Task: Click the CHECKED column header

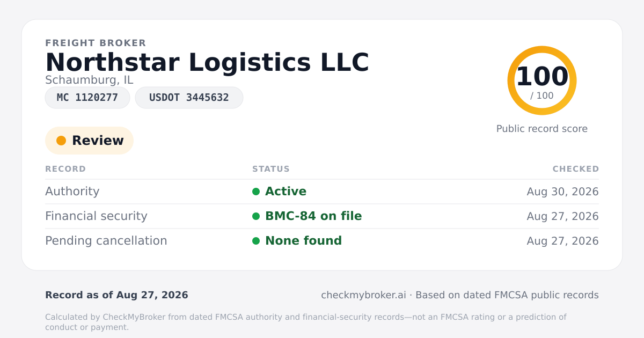Action: (576, 169)
